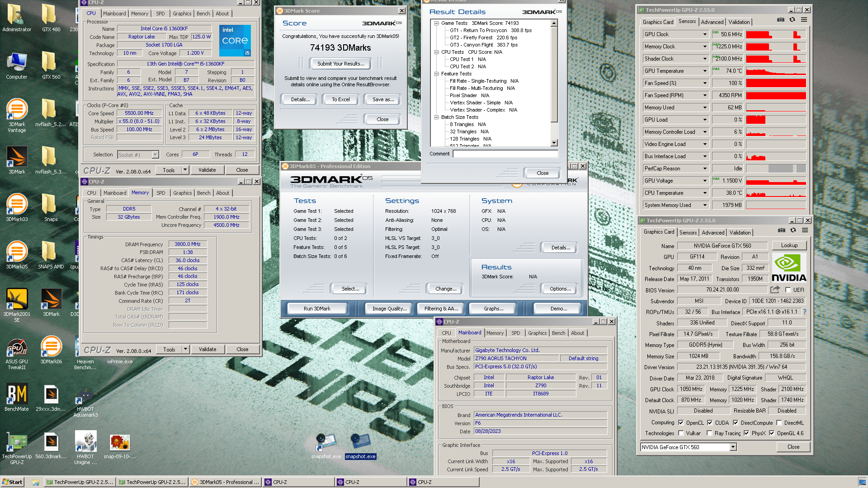Image resolution: width=868 pixels, height=488 pixels.
Task: Click the Fan Speed (%) red graph bar
Action: [x=776, y=83]
